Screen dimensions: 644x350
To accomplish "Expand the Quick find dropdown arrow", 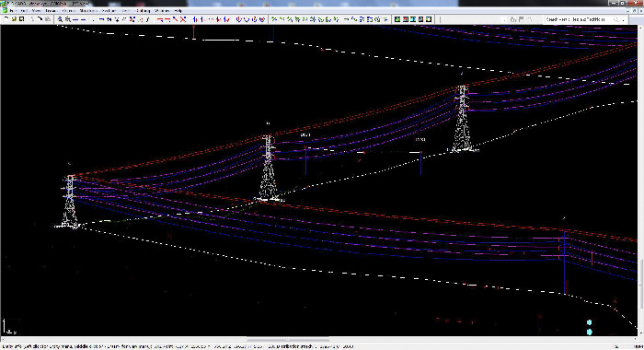I will tap(624, 19).
